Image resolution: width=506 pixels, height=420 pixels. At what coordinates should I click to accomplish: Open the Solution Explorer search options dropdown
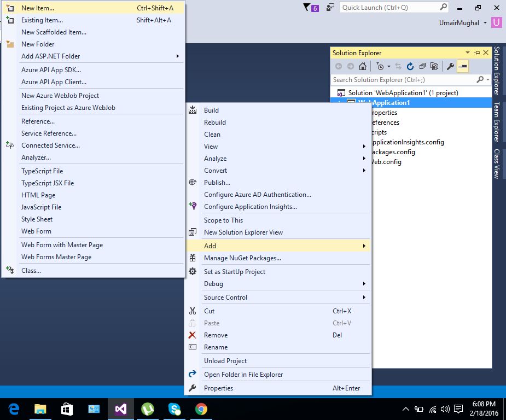tap(488, 79)
